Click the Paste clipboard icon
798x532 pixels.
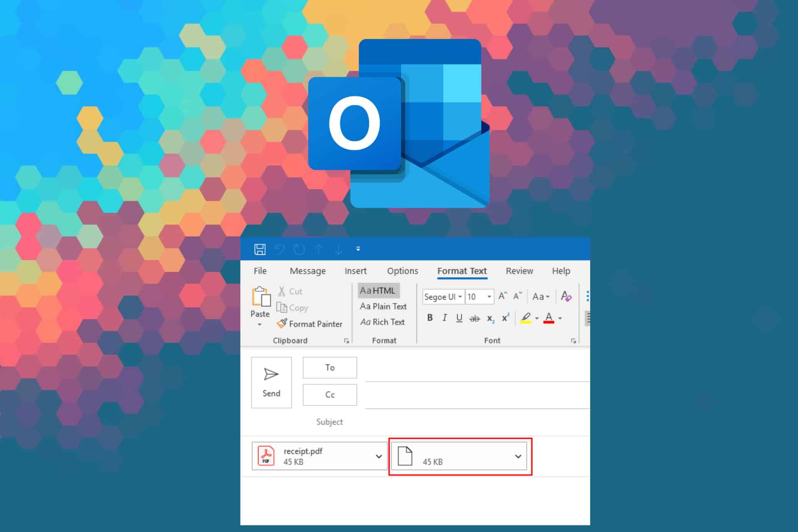coord(261,297)
